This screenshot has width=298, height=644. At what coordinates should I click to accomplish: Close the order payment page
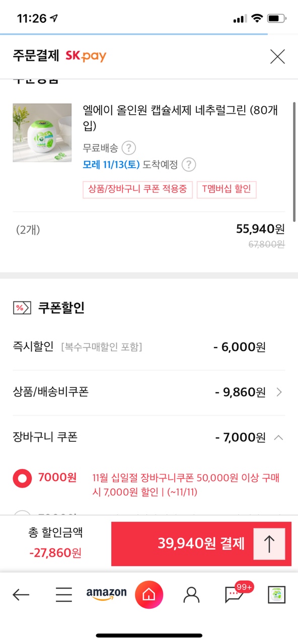(x=277, y=56)
